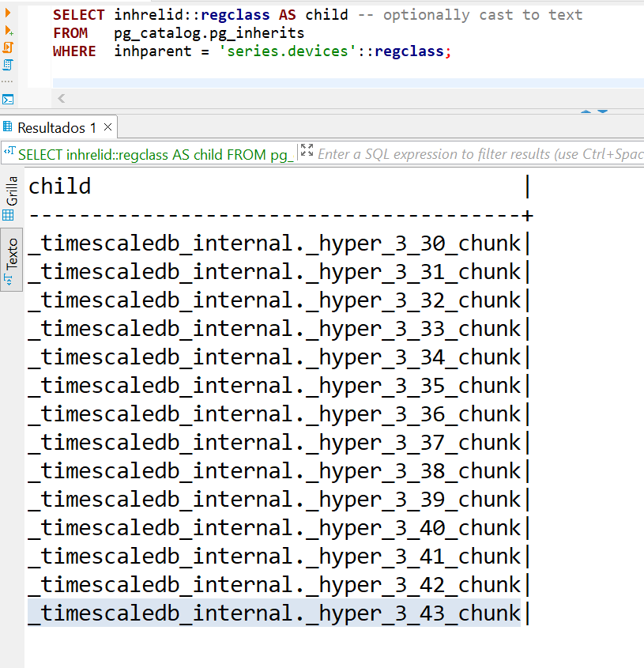Show the output console panel icon
The height and width of the screenshot is (668, 644).
(8, 100)
